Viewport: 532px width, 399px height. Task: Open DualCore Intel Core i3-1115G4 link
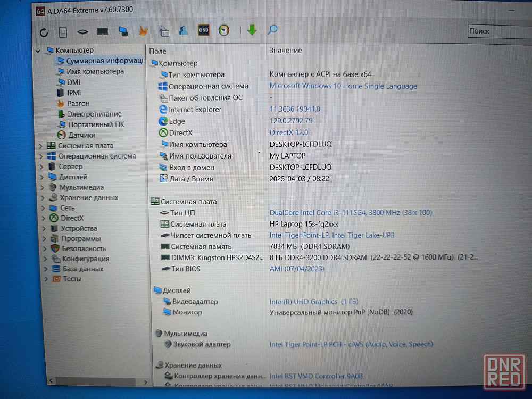351,213
